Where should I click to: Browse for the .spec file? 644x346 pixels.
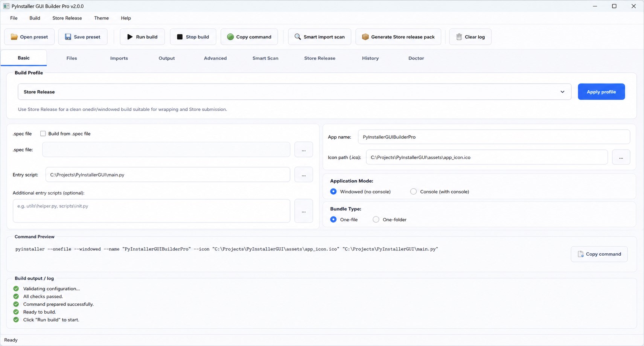click(x=304, y=150)
